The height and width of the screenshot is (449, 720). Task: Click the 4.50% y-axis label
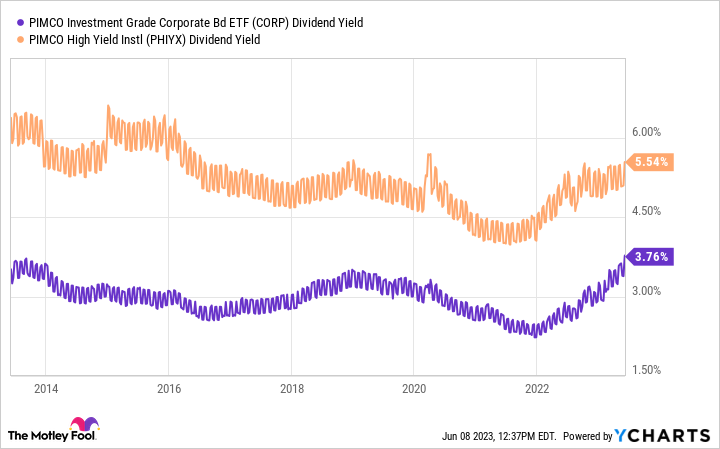coord(648,211)
